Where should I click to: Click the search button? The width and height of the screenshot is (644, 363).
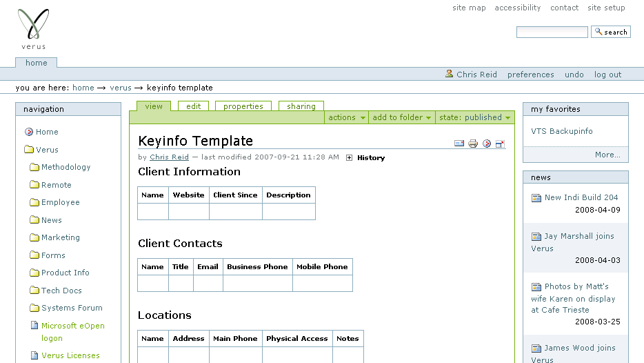(x=611, y=32)
